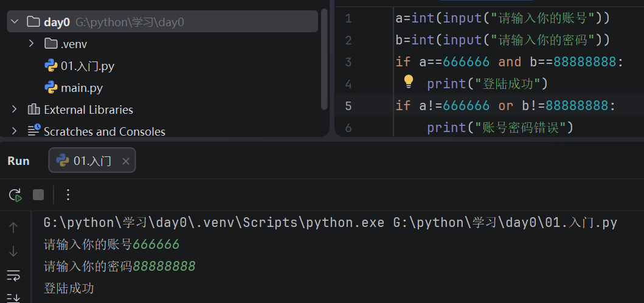
Task: Click the Run tool window title
Action: click(18, 161)
